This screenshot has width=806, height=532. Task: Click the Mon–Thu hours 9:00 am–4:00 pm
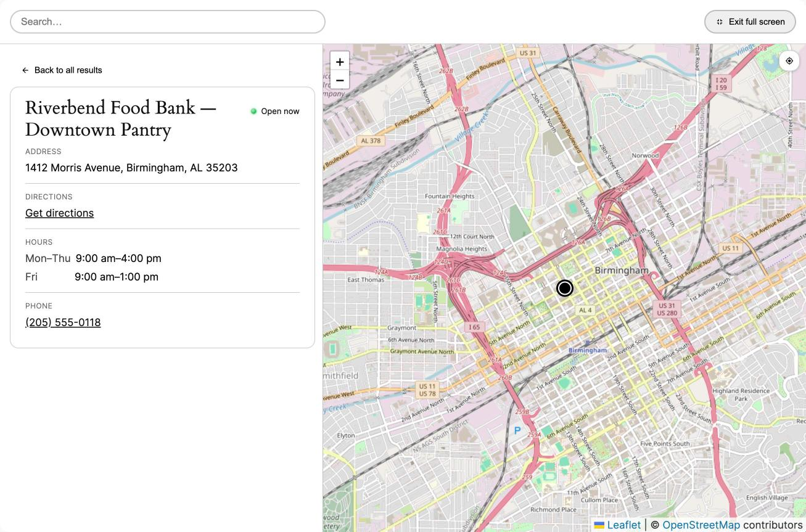pyautogui.click(x=93, y=258)
